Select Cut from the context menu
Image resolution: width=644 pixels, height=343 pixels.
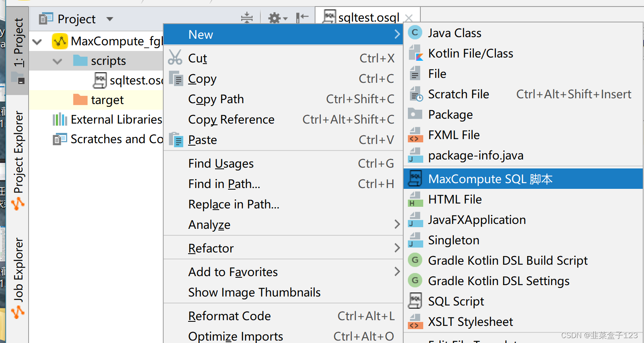click(283, 58)
